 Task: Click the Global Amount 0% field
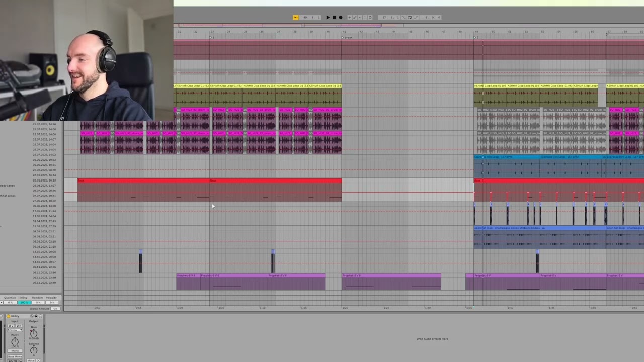[55, 309]
